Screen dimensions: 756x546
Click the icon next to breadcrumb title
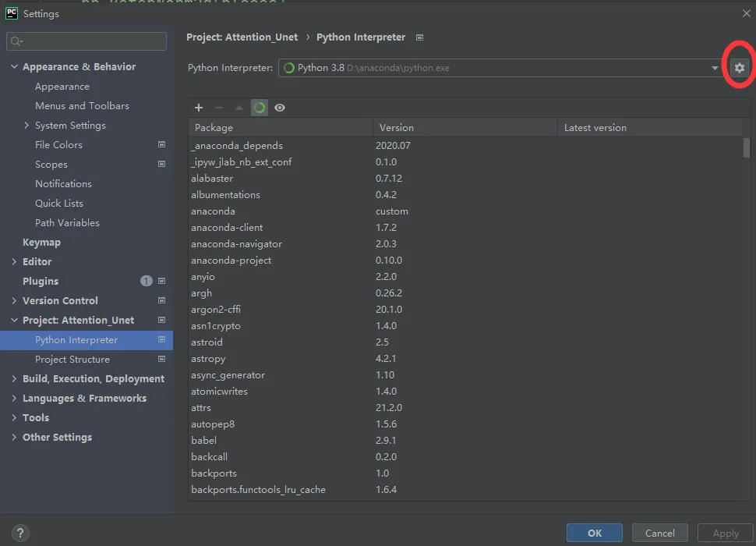(x=419, y=37)
